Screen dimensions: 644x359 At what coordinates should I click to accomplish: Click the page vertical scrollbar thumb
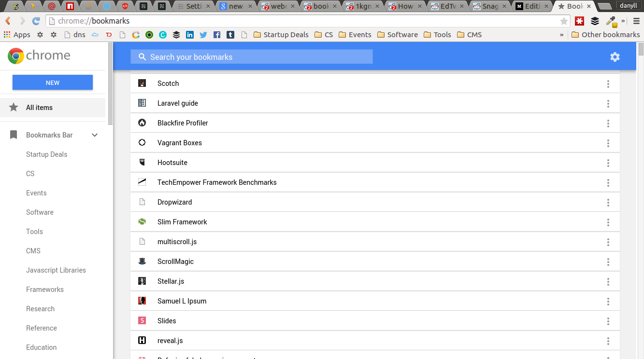641,50
